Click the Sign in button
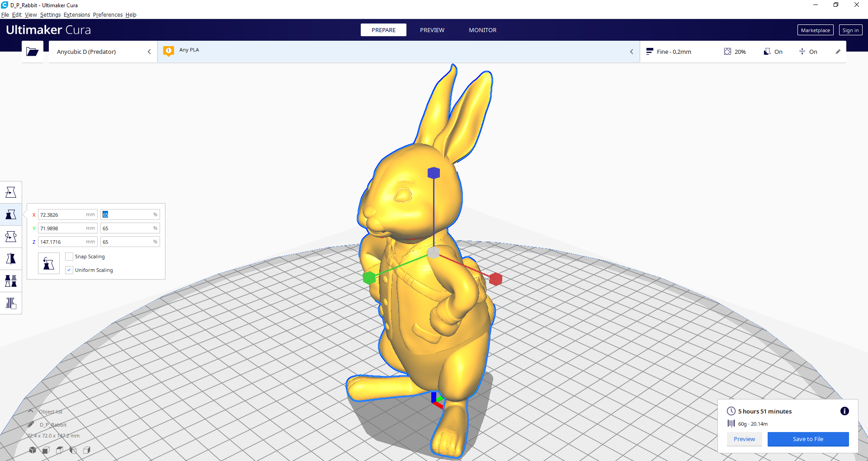The width and height of the screenshot is (868, 461). [x=850, y=30]
